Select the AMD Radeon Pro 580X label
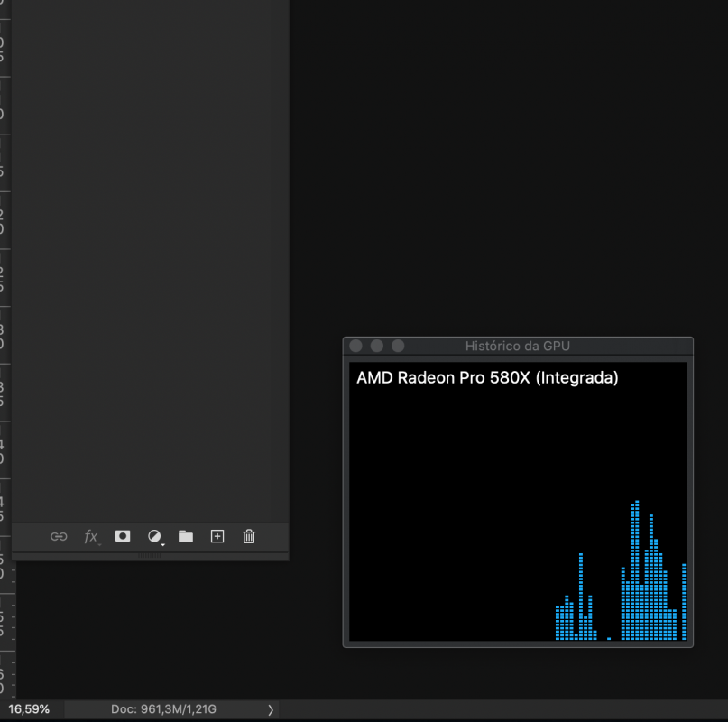Screen dimensions: 728x722 pyautogui.click(x=487, y=378)
